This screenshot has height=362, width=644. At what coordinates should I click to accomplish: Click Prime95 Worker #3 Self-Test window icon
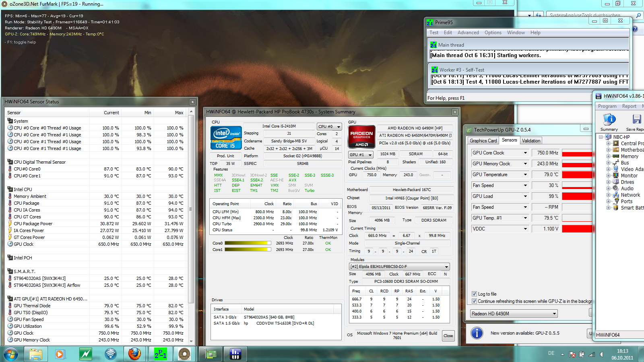(x=434, y=70)
